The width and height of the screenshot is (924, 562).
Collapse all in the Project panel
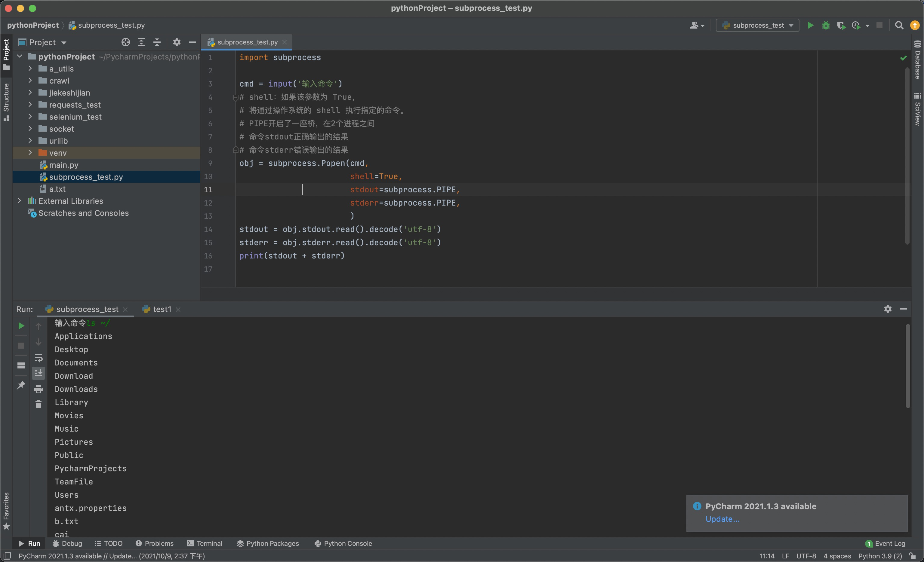[157, 42]
